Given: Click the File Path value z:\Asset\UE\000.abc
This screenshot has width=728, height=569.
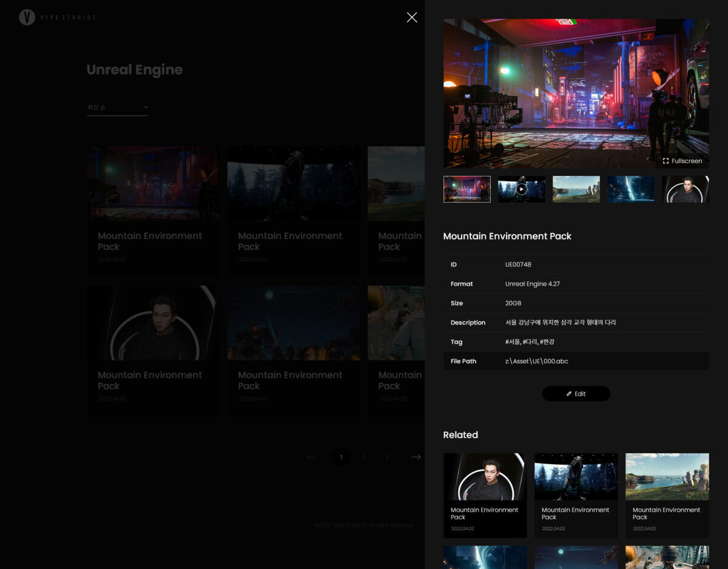Looking at the screenshot, I should (536, 361).
